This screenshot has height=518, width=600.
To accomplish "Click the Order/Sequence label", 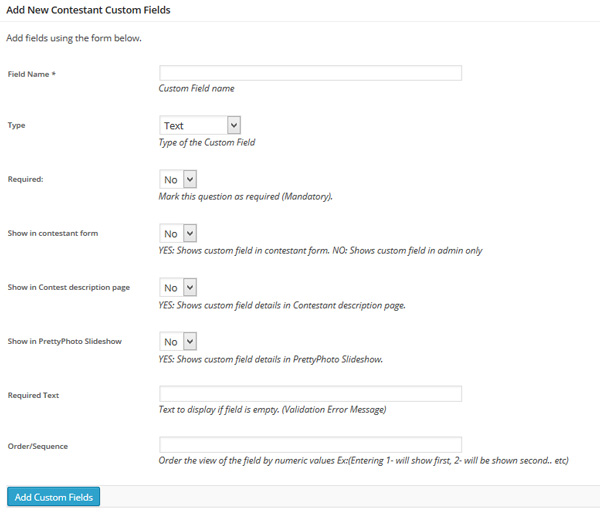I will pyautogui.click(x=38, y=446).
